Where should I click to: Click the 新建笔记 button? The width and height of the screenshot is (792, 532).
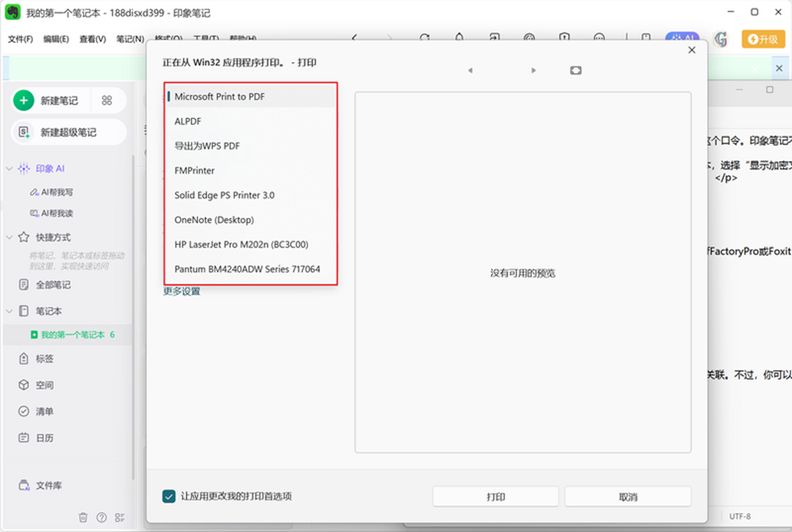(x=51, y=100)
